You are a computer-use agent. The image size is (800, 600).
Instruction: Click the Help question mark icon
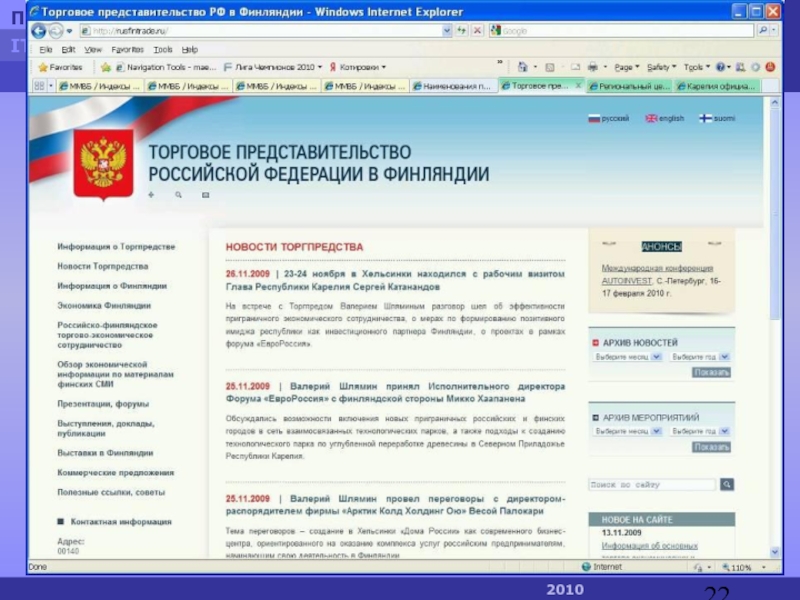(x=720, y=67)
